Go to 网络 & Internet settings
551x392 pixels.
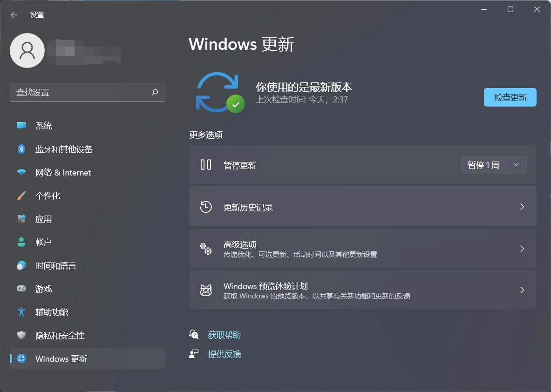pos(88,172)
